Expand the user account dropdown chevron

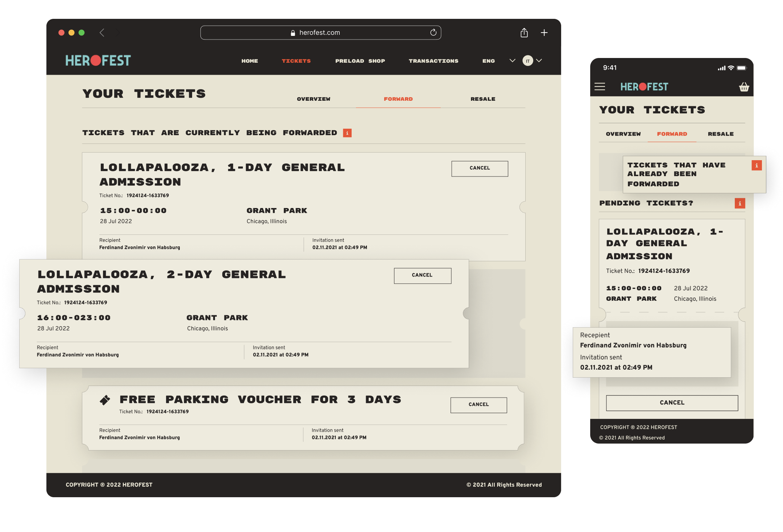539,61
